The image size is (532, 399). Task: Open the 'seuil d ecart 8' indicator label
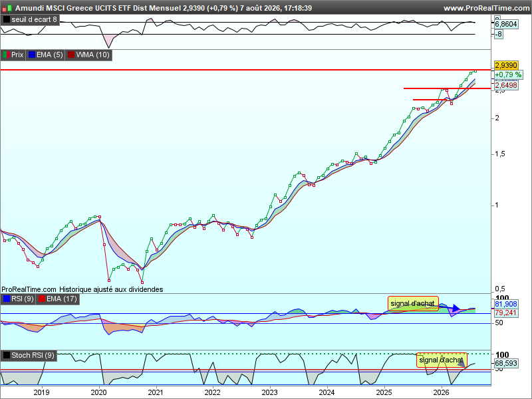pyautogui.click(x=30, y=20)
